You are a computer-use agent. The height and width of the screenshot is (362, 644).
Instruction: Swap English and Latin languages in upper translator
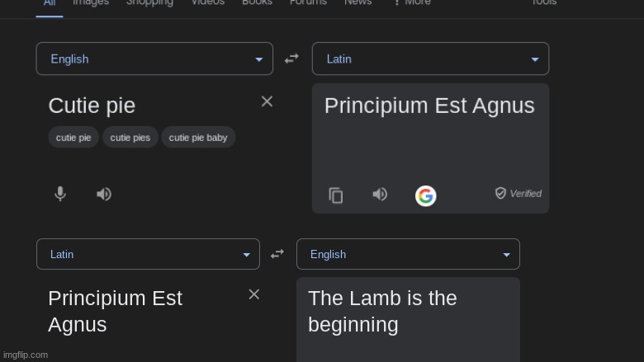[291, 59]
